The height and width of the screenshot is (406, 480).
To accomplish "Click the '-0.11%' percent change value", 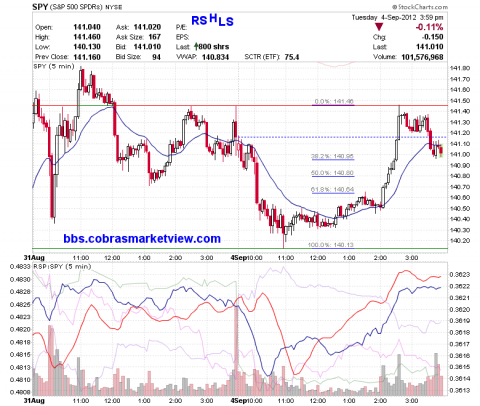I will pos(429,27).
